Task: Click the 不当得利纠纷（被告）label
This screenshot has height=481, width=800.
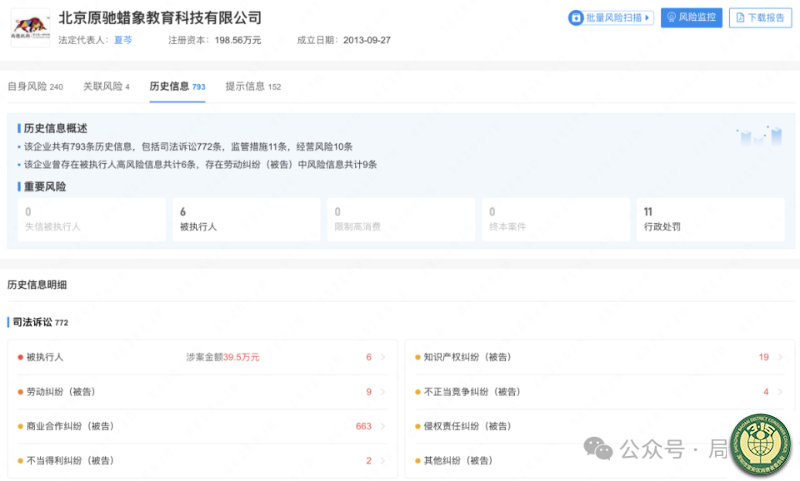Action: 70,461
